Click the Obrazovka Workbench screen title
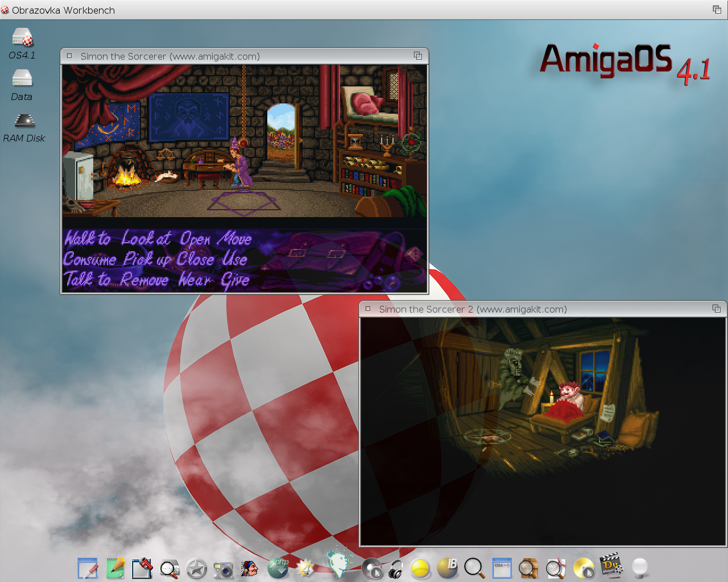This screenshot has width=728, height=582. click(63, 10)
